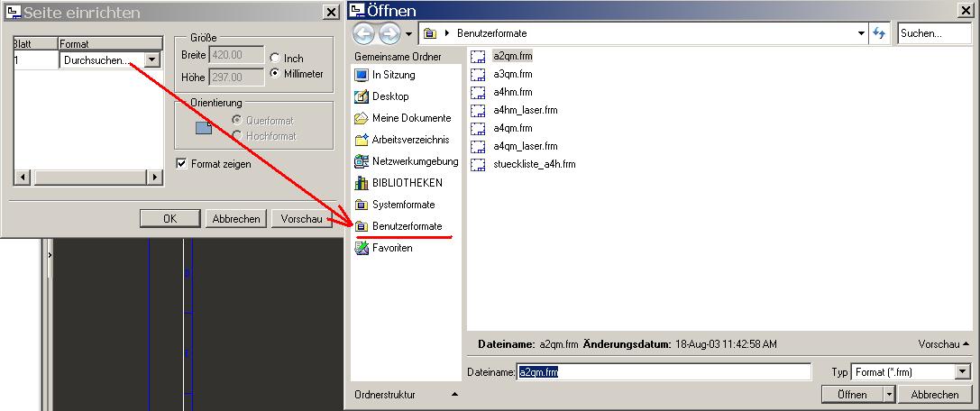Click the refresh icon next to Suchen field

pyautogui.click(x=879, y=33)
